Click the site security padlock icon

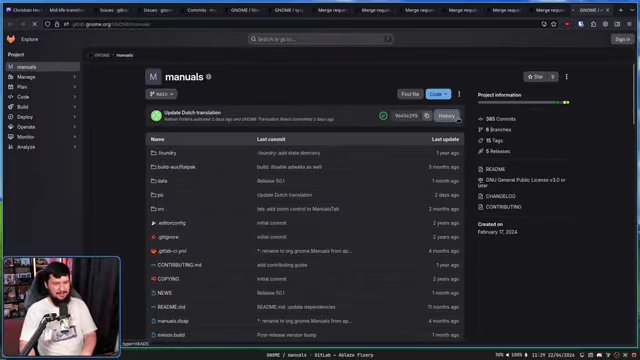coord(57,24)
